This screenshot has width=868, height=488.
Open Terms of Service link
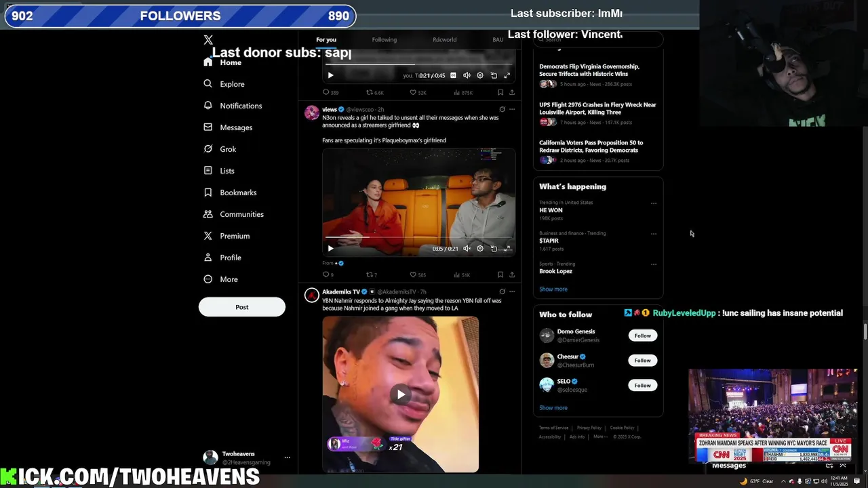pyautogui.click(x=553, y=428)
